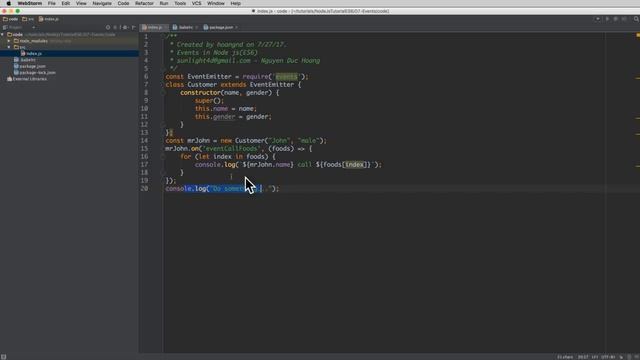Fold the constructor block on line 8
This screenshot has width=640, height=360.
(163, 93)
